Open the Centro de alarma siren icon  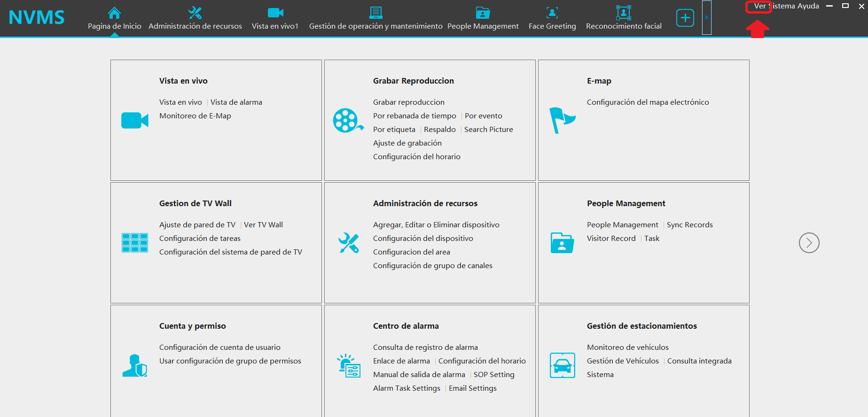point(348,366)
